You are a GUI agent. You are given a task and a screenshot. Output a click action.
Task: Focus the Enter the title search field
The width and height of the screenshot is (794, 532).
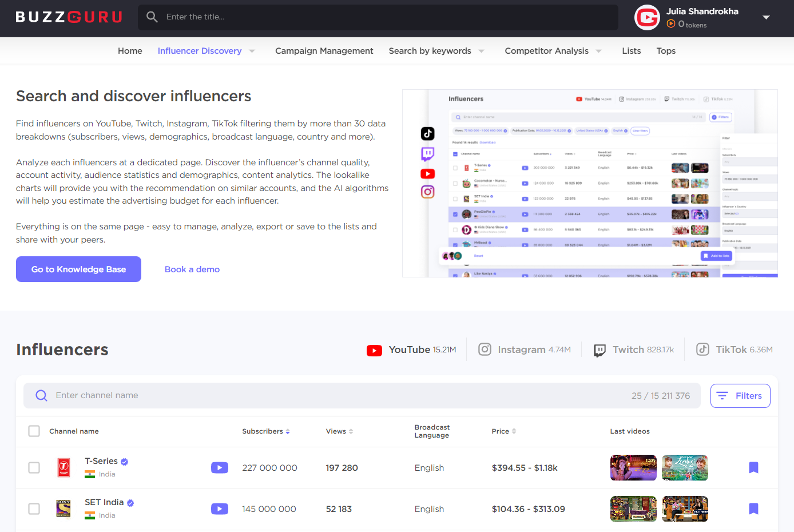[378, 17]
